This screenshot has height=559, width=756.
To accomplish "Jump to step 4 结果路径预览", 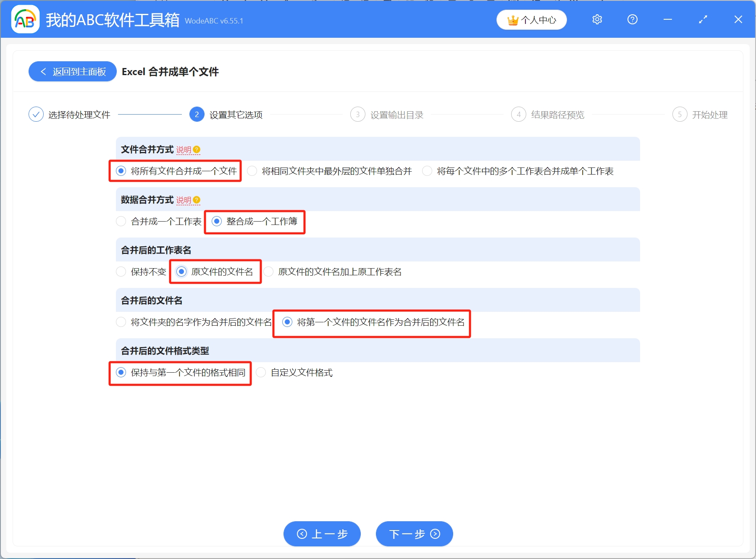I will tap(518, 115).
